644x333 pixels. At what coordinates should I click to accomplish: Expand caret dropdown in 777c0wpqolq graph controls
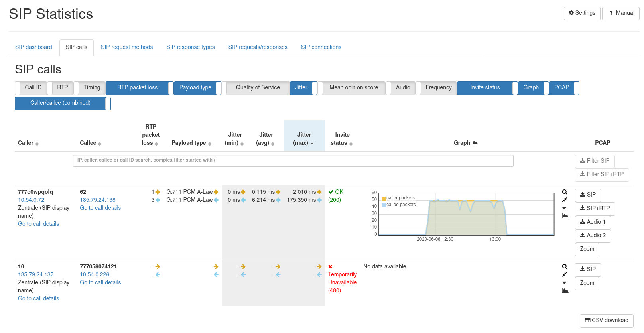(564, 208)
